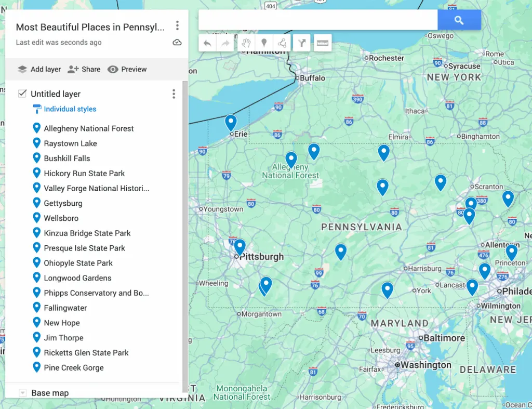Image resolution: width=532 pixels, height=409 pixels.
Task: Click the Buffalo city label on map
Action: pos(312,78)
